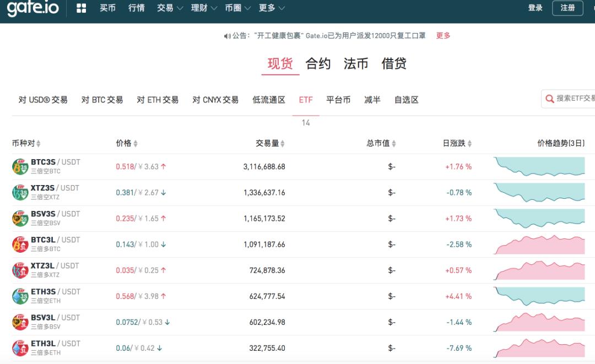Click the 注册 button
The height and width of the screenshot is (364, 595).
point(567,8)
